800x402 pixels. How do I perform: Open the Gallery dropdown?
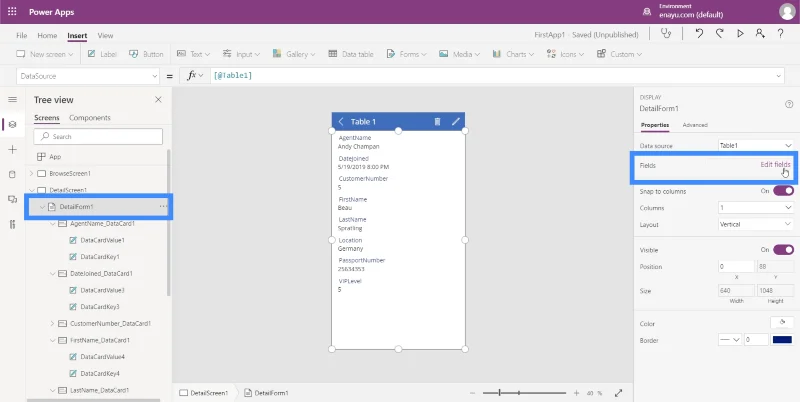coord(293,54)
